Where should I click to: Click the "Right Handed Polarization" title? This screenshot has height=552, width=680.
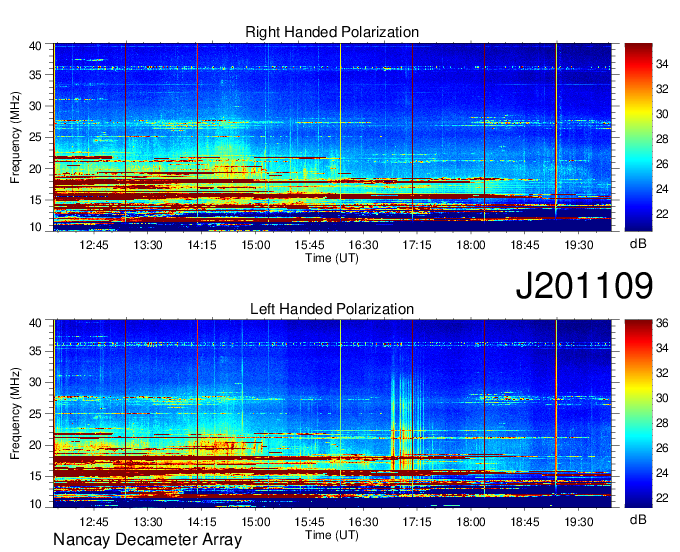pos(332,32)
